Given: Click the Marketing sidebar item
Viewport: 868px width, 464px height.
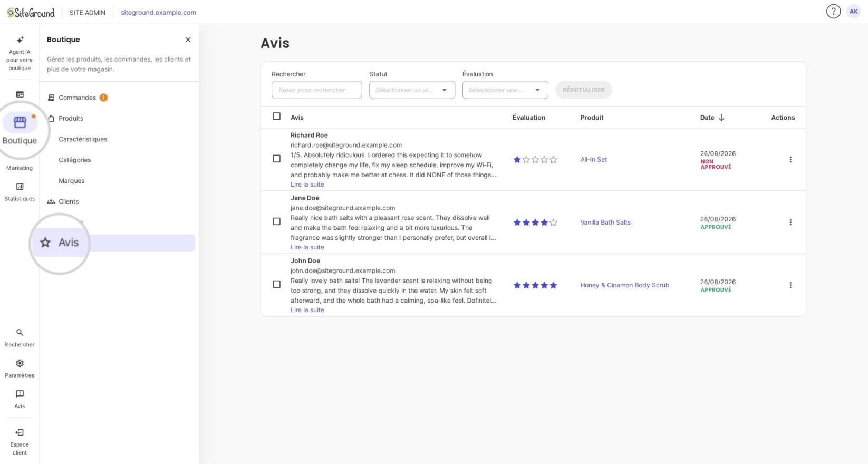Looking at the screenshot, I should [x=20, y=168].
